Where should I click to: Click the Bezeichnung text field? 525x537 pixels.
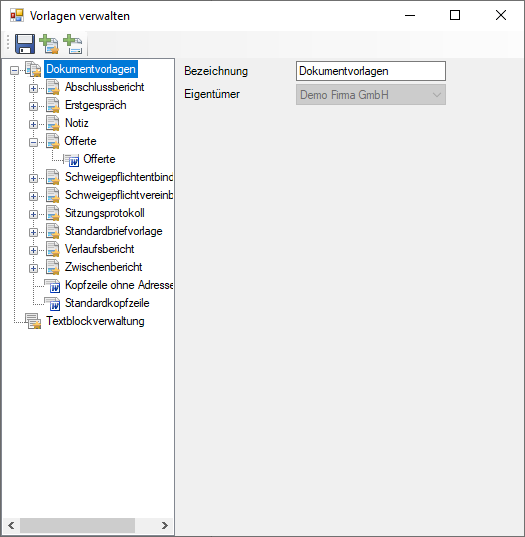pyautogui.click(x=371, y=71)
